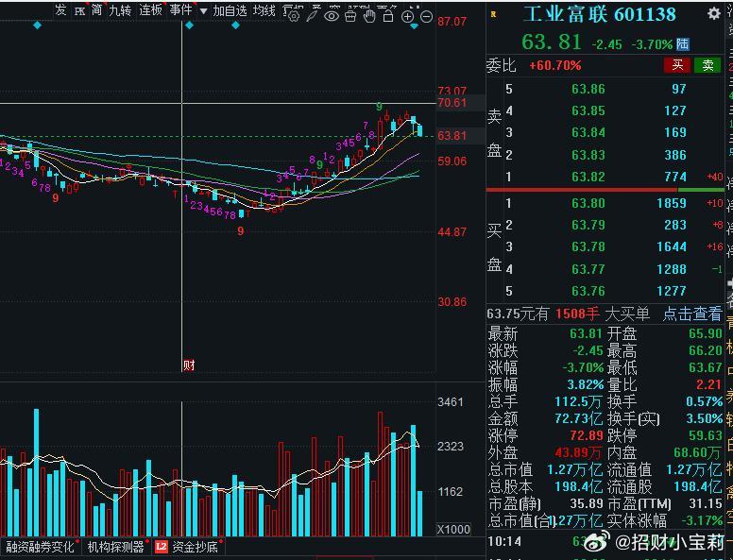This screenshot has height=560, width=733.
Task: Open the toolbox briefcase icon
Action: pos(350,16)
